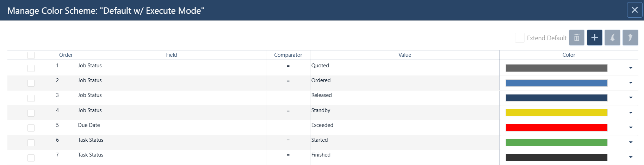The height and width of the screenshot is (165, 644).
Task: Open color dropdown for Finished row
Action: click(x=631, y=157)
